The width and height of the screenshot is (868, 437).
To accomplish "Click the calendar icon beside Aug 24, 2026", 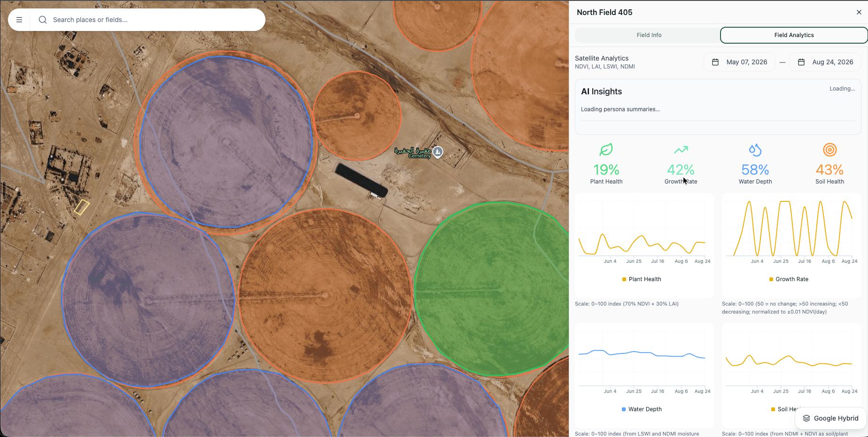I will pos(801,62).
